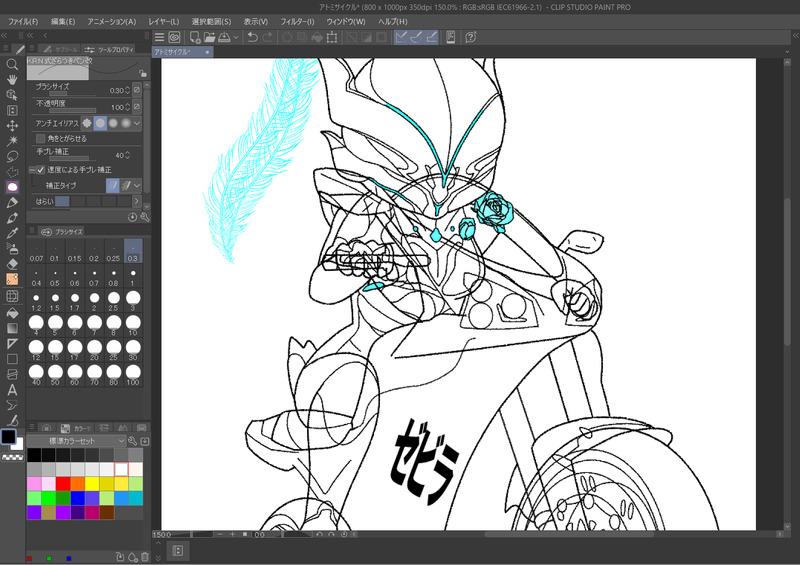Click the Undo arrow icon
Image resolution: width=800 pixels, height=565 pixels.
point(253,37)
